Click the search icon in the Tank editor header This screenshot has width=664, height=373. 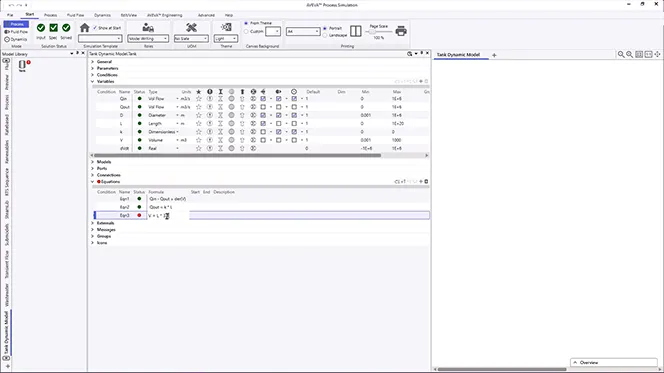pos(409,54)
